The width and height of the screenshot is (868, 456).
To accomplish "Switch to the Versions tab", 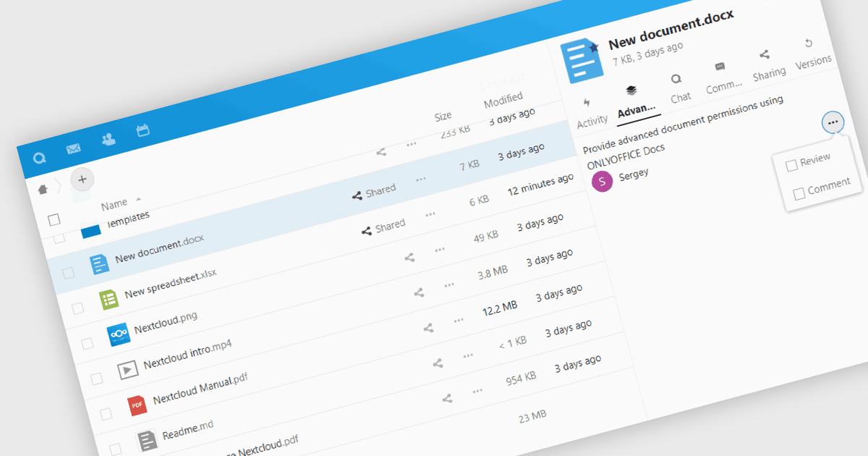I will (812, 55).
